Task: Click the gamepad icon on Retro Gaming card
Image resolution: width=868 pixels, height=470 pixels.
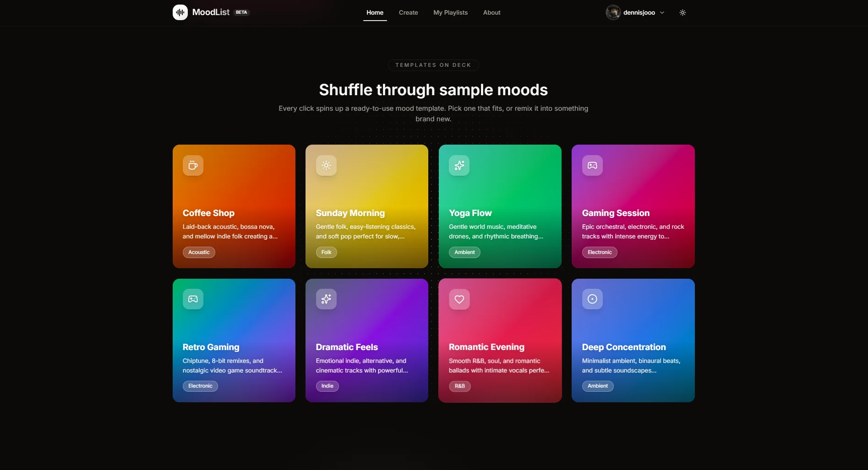Action: [x=192, y=299]
